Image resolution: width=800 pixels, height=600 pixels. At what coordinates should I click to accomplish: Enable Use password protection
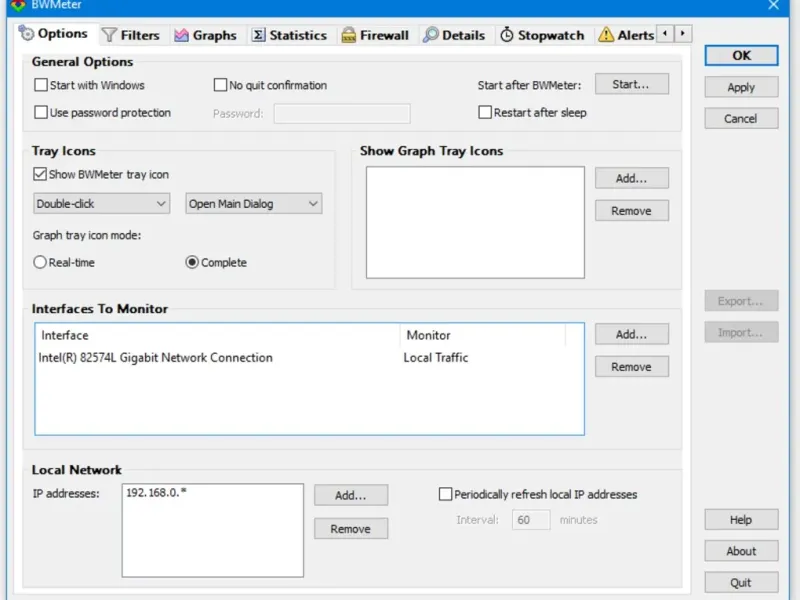point(41,112)
